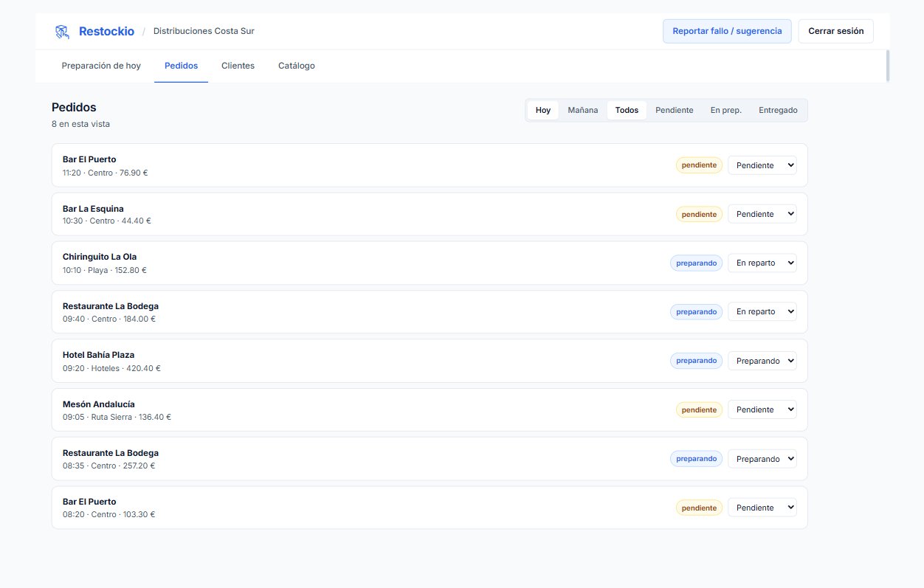The image size is (924, 588).
Task: Show only Entregado orders
Action: [778, 111]
